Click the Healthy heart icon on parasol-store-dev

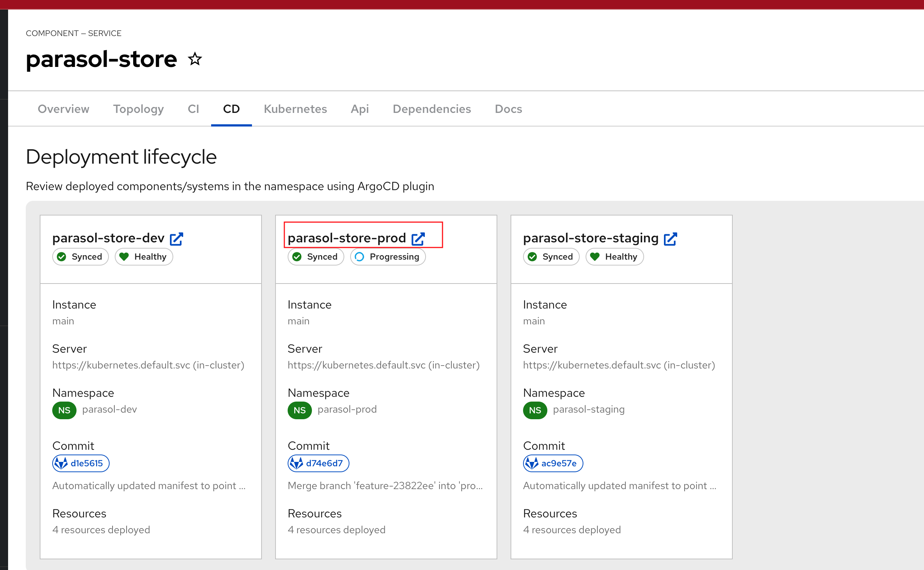[x=124, y=257]
